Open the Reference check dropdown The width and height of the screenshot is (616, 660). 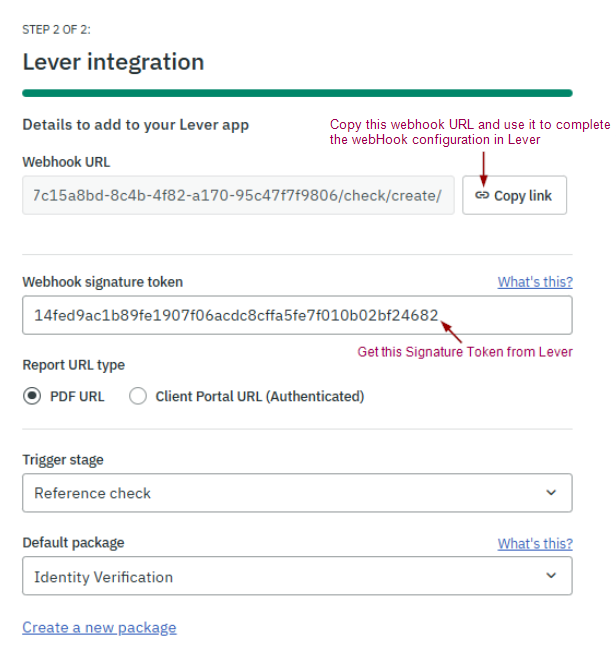tap(297, 493)
